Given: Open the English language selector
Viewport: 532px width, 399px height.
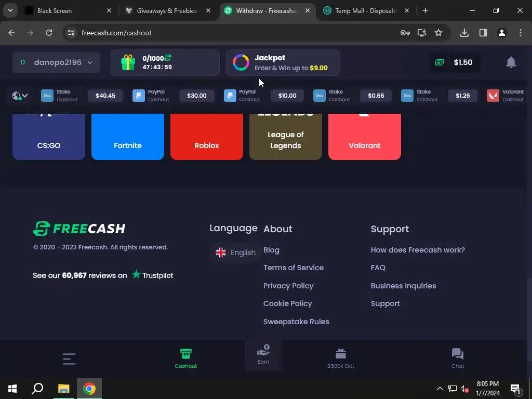Looking at the screenshot, I should point(236,252).
